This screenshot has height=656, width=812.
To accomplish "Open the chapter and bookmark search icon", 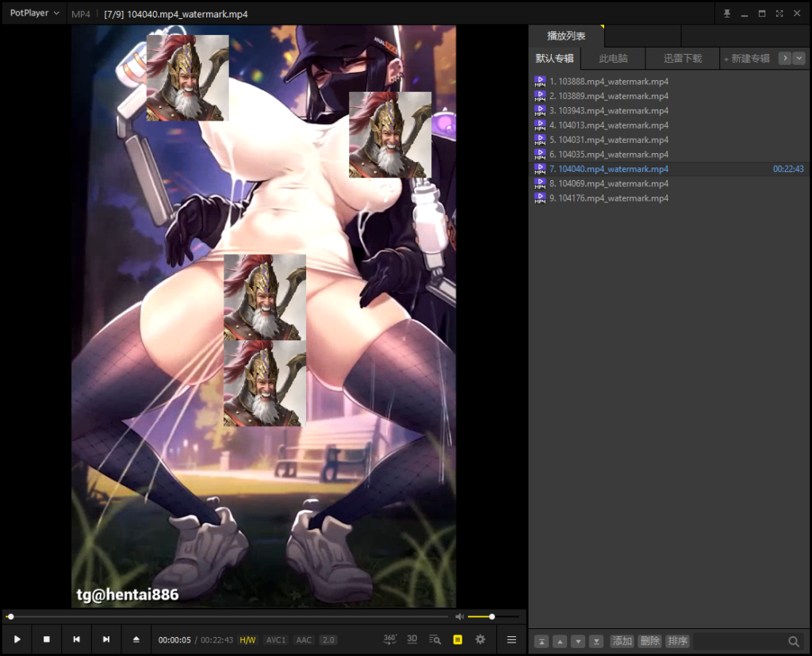I will pyautogui.click(x=435, y=639).
